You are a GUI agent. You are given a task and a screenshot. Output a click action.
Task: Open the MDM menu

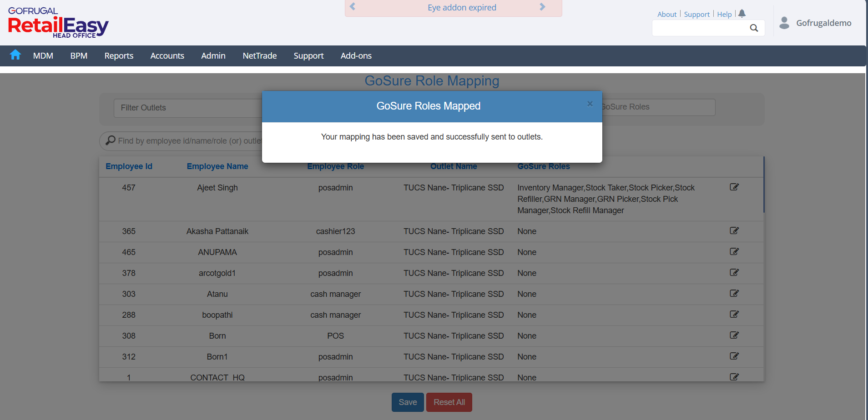43,55
